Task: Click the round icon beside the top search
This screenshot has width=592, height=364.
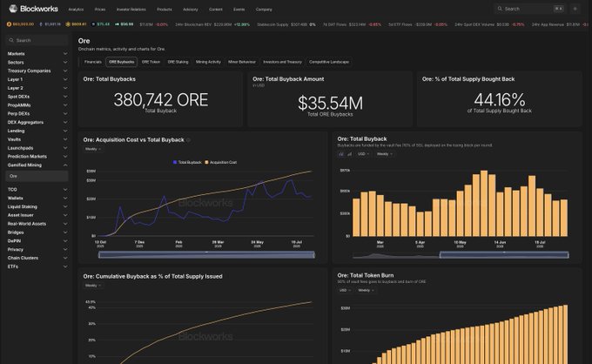Action: (x=575, y=9)
